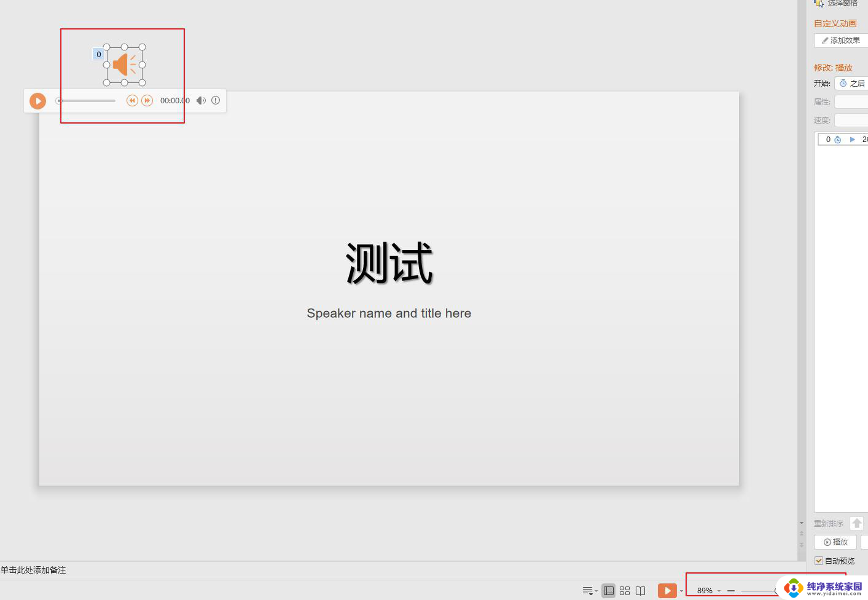The image size is (868, 600).
Task: Select the subtitle Speaker name and title here
Action: pos(389,313)
